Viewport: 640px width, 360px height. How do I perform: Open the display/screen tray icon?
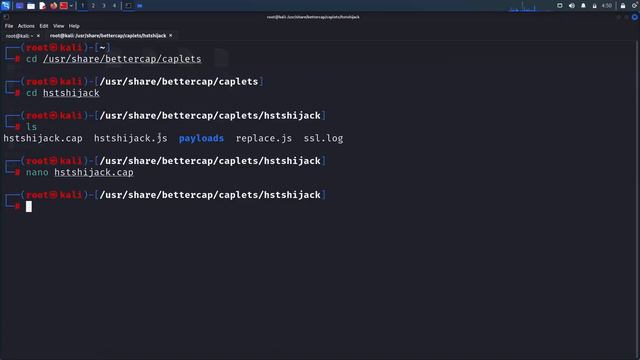pos(560,6)
